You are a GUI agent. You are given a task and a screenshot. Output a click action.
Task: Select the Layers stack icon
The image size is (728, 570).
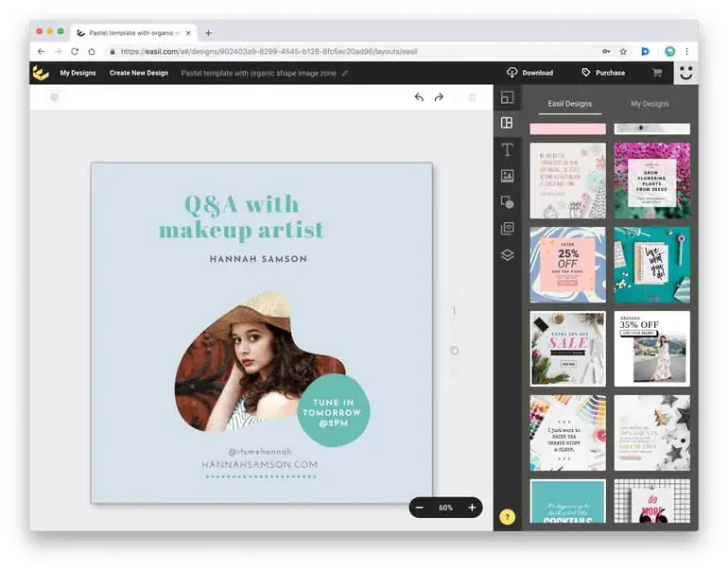(507, 254)
